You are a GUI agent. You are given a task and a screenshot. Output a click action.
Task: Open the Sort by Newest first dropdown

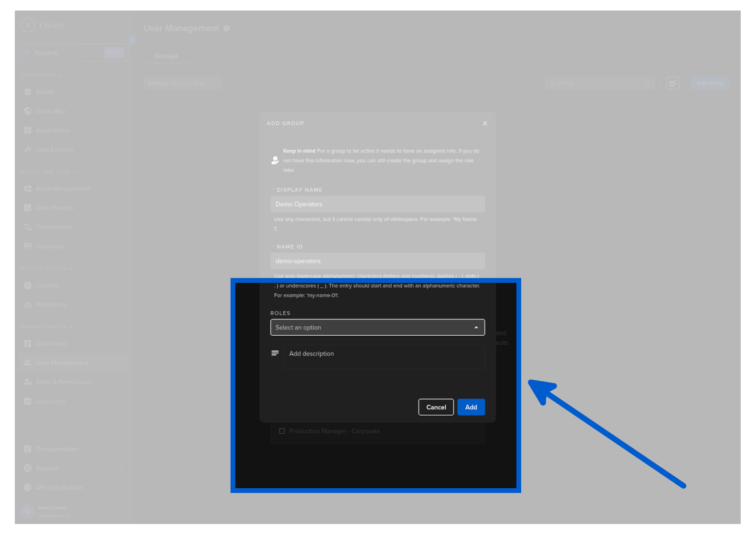(182, 83)
